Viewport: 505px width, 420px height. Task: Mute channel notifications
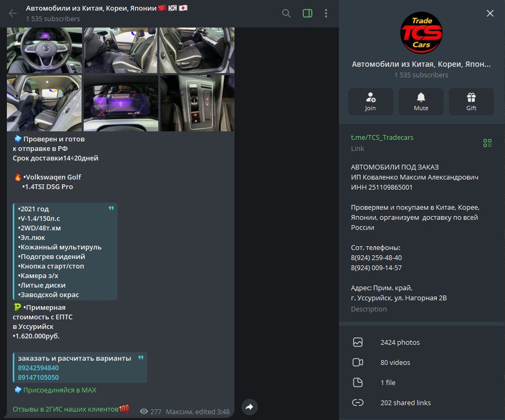tap(421, 102)
